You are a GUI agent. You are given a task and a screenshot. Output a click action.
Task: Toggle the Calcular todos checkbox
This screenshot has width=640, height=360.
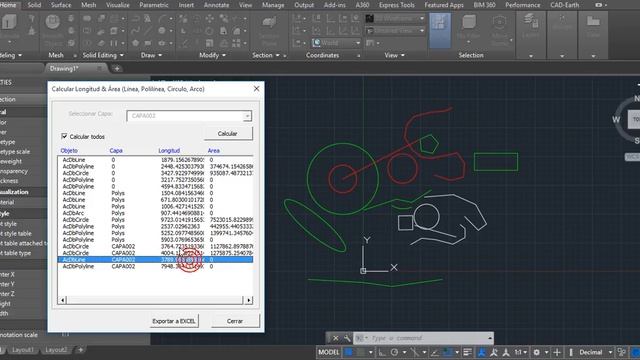(64, 136)
